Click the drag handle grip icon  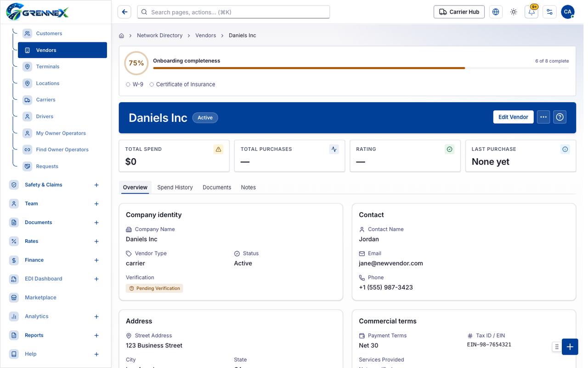coord(557,347)
